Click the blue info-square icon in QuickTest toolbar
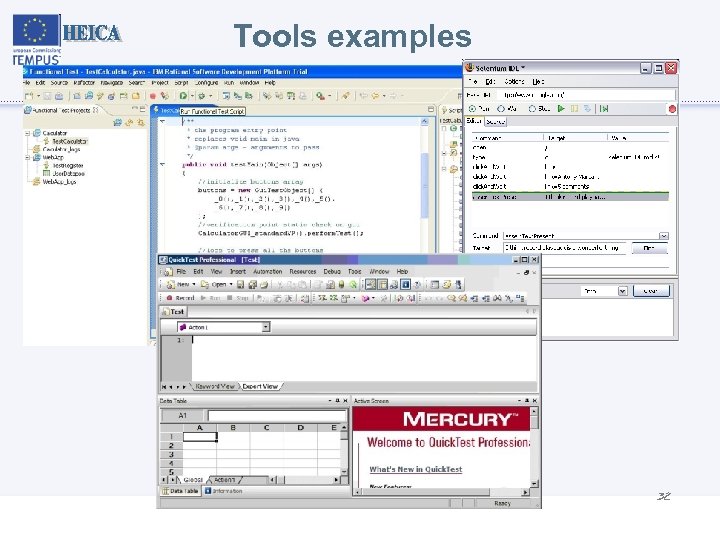Screen dimensions: 720x540 tap(405, 285)
